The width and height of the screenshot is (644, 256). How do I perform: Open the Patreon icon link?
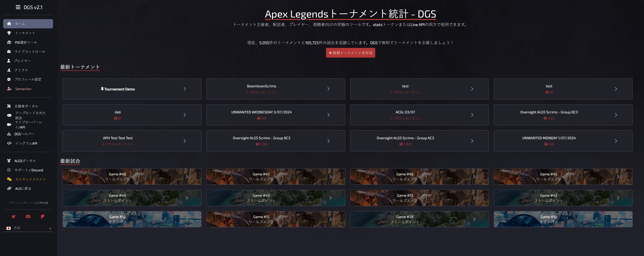click(42, 217)
